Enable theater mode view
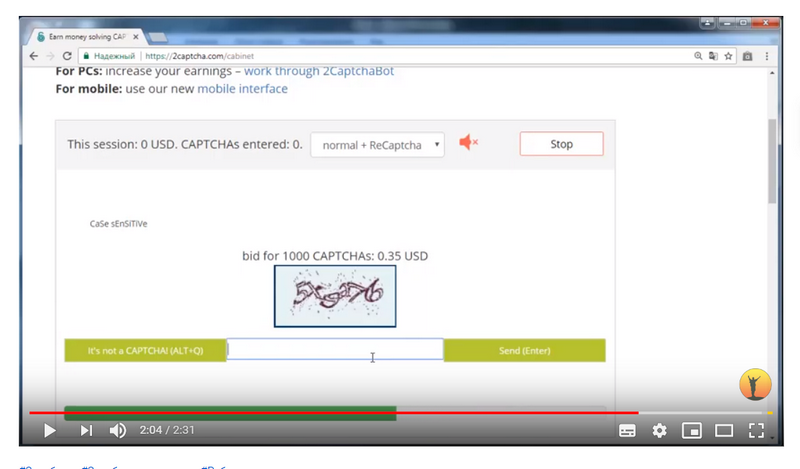The image size is (800, 469). pos(724,431)
